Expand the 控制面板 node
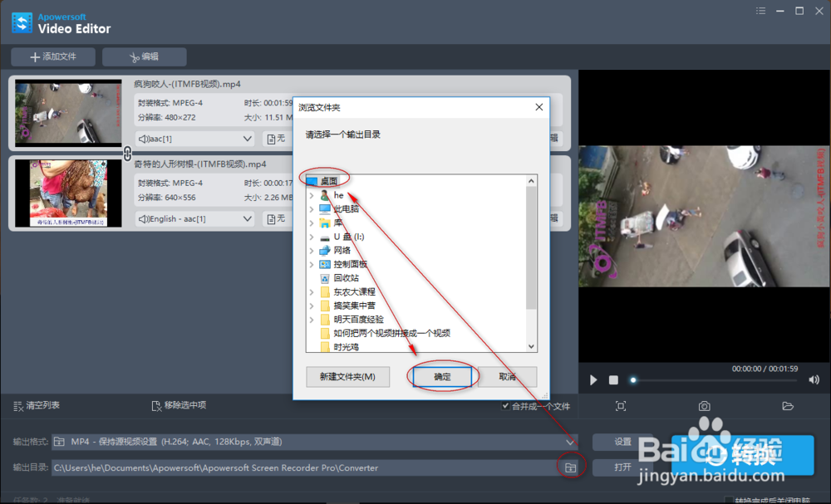Image resolution: width=831 pixels, height=504 pixels. [312, 264]
